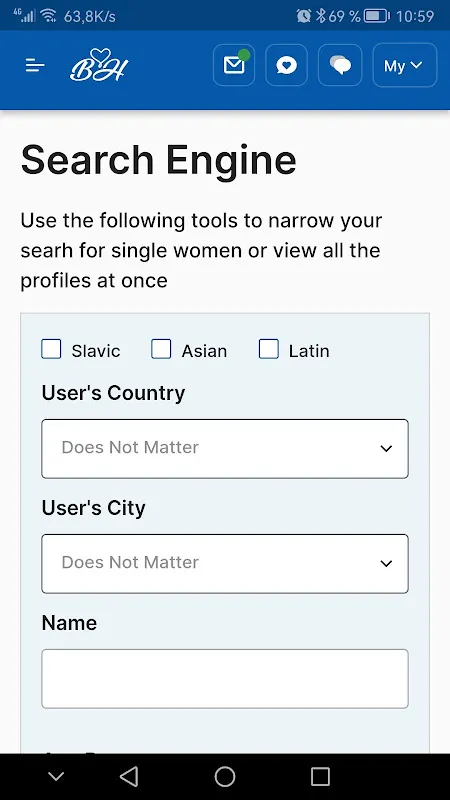Image resolution: width=450 pixels, height=800 pixels.
Task: Tap the Android home circle icon
Action: [x=224, y=777]
